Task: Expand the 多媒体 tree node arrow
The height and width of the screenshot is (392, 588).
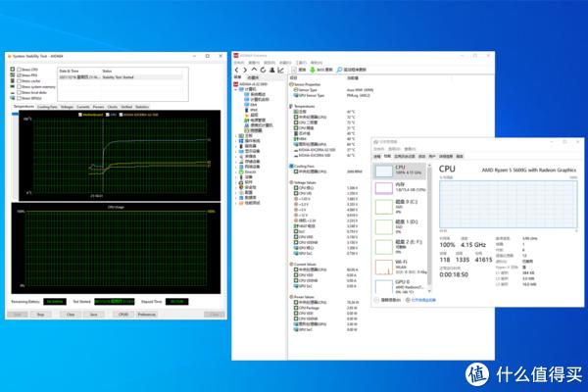Action: coord(236,157)
